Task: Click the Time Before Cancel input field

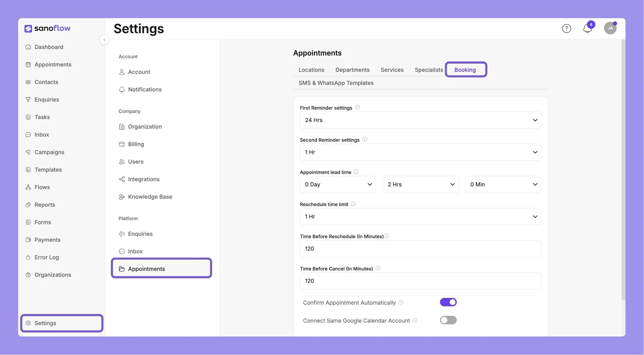Action: coord(420,281)
